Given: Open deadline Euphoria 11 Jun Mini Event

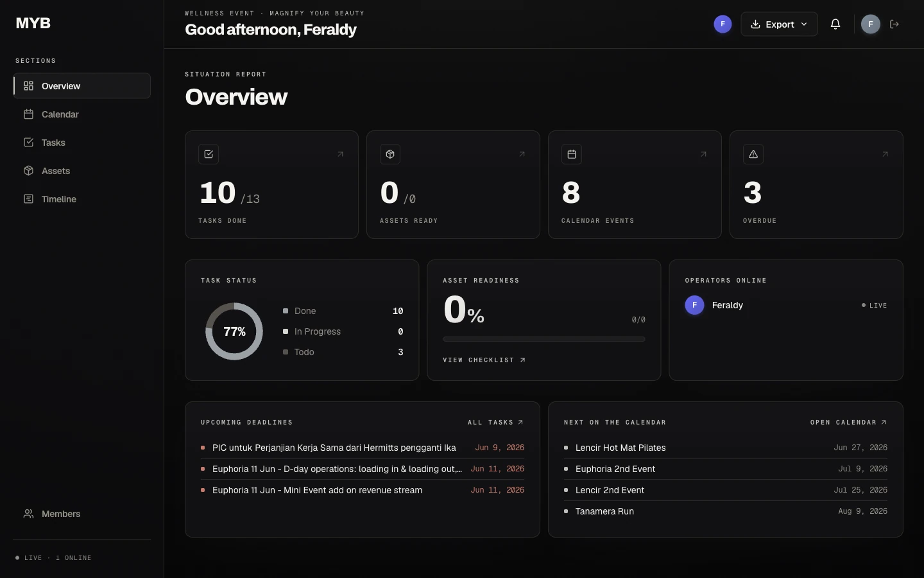Looking at the screenshot, I should (x=363, y=490).
